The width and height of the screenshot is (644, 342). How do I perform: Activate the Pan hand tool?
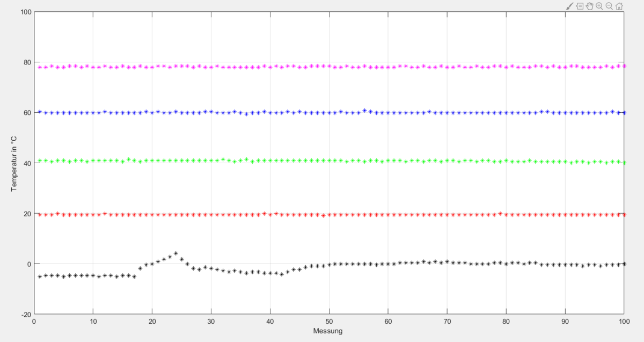point(589,6)
